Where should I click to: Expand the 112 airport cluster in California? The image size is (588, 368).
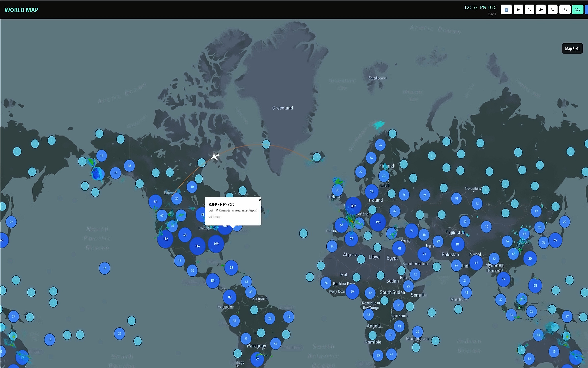pyautogui.click(x=165, y=239)
